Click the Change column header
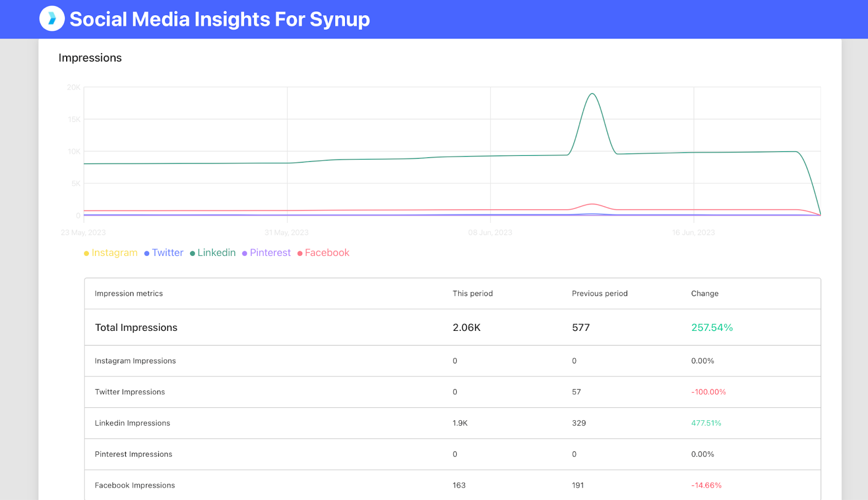 pos(705,293)
